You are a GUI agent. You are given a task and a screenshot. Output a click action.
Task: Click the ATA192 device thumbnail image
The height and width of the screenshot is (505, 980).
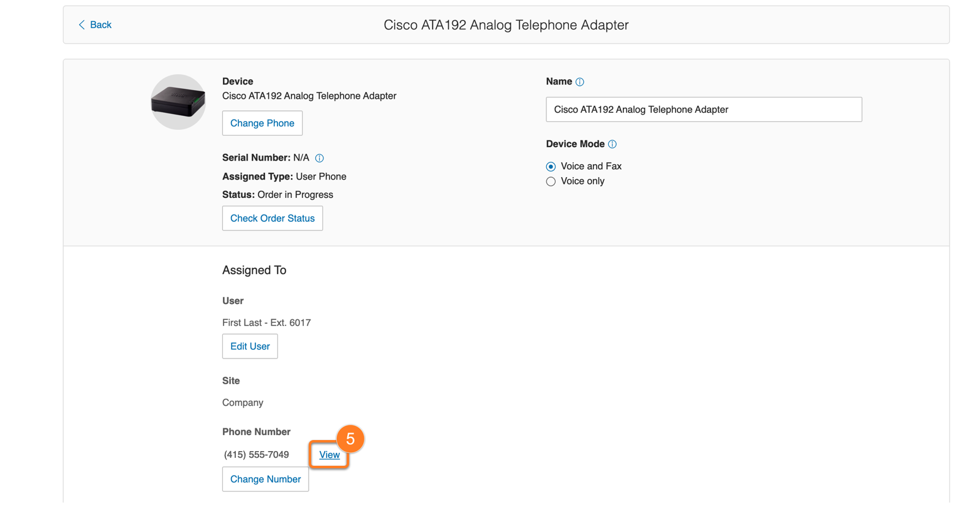(178, 102)
